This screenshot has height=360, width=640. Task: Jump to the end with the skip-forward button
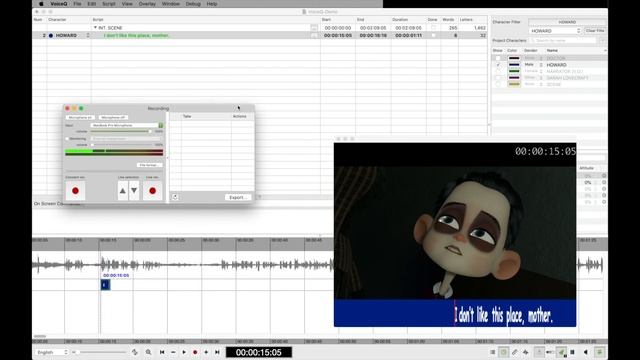(217, 352)
